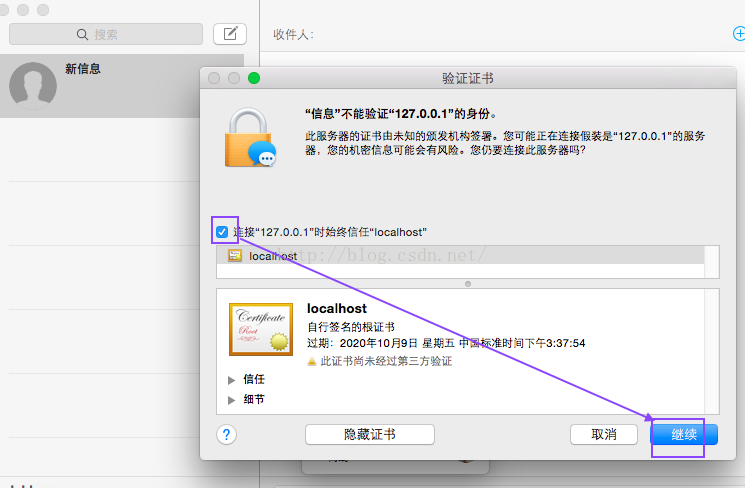The height and width of the screenshot is (488, 745).
Task: Click the search magnifier icon
Action: pos(82,35)
